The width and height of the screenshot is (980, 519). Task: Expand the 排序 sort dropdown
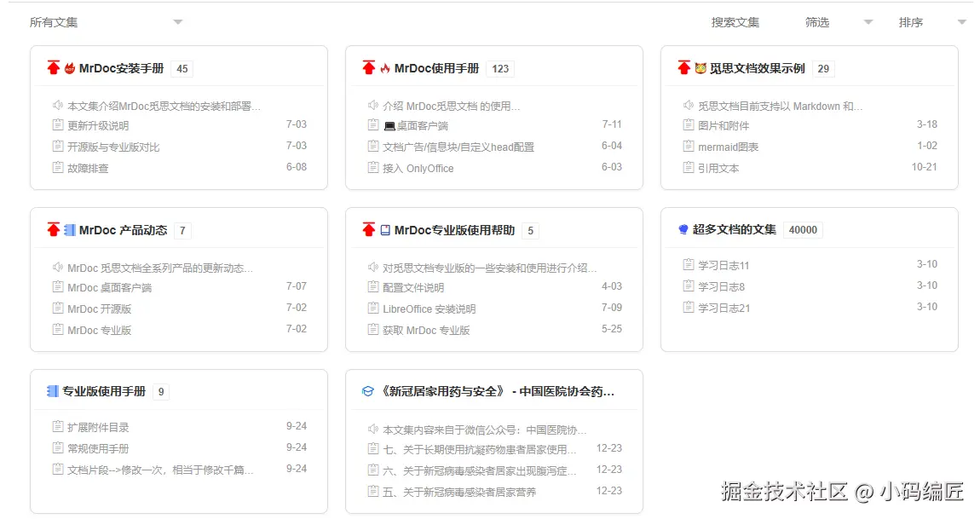click(932, 22)
